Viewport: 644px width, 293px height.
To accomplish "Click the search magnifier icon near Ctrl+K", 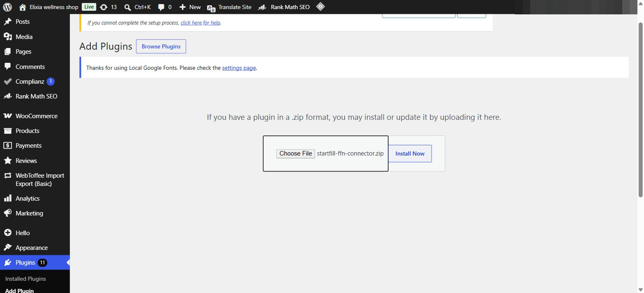I will (x=128, y=7).
